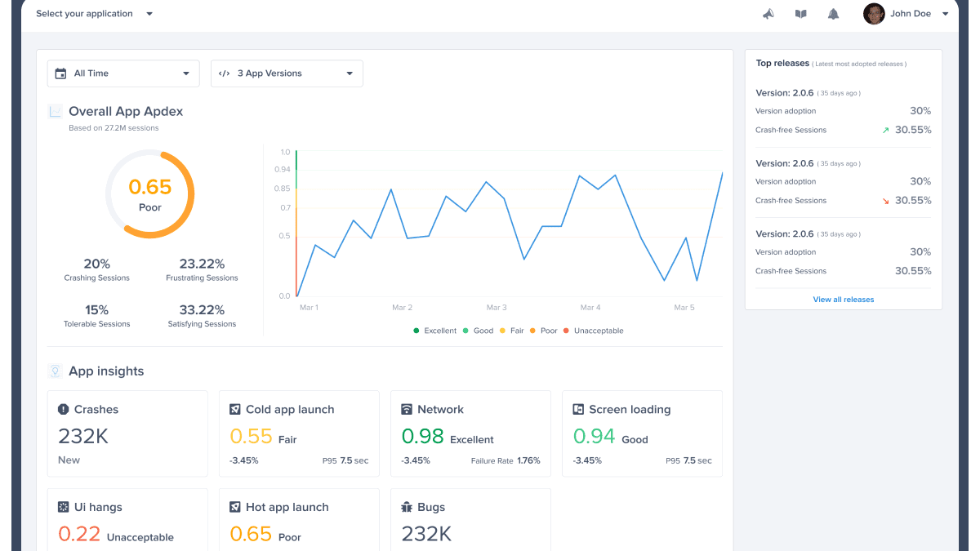Click View all releases
The image size is (980, 551).
(x=843, y=299)
